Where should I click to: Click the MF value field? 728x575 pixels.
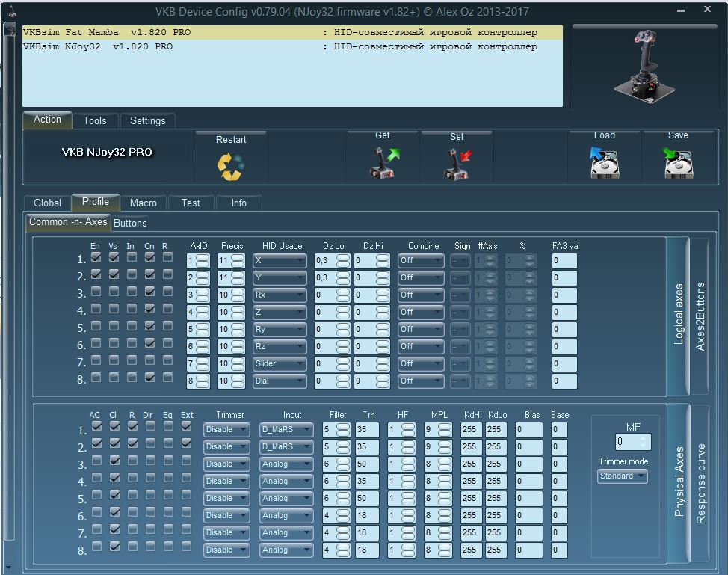pos(633,442)
